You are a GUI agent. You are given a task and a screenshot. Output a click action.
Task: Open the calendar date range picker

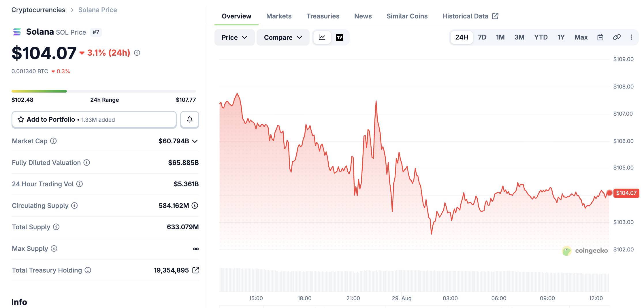pos(600,37)
